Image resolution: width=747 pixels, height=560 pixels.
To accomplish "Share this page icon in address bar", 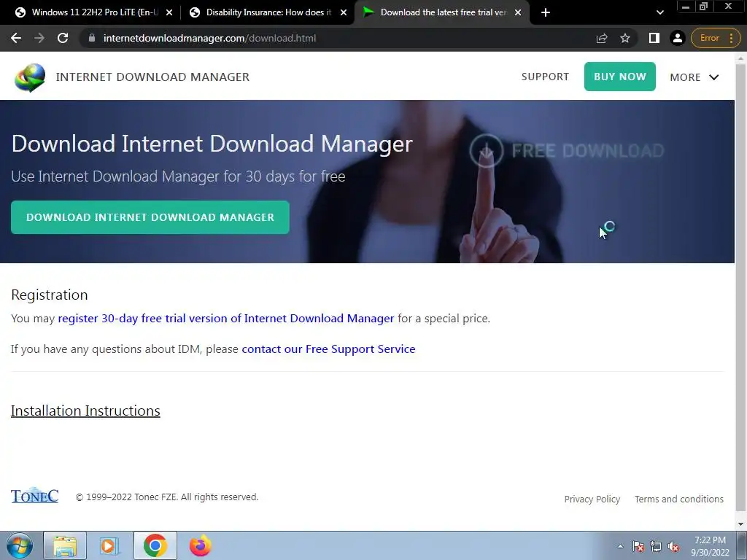I will [602, 38].
